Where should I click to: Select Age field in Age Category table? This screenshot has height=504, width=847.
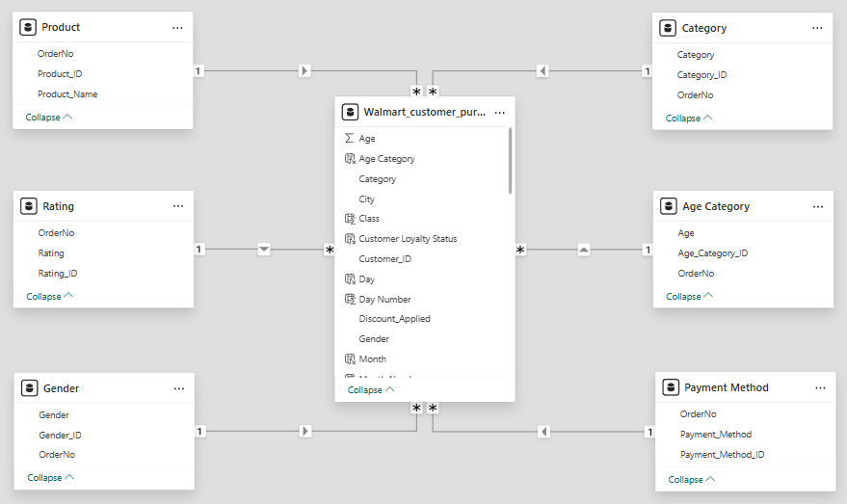pyautogui.click(x=686, y=233)
